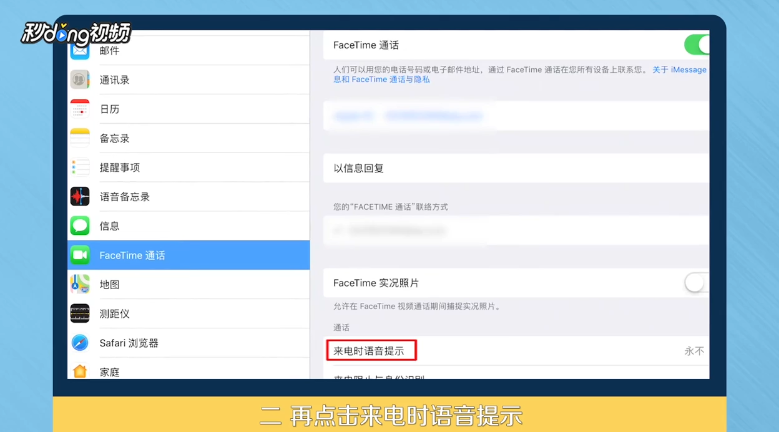Screen dimensions: 779x432
Task: Tap the Contacts (通讯录) icon
Action: coord(79,79)
